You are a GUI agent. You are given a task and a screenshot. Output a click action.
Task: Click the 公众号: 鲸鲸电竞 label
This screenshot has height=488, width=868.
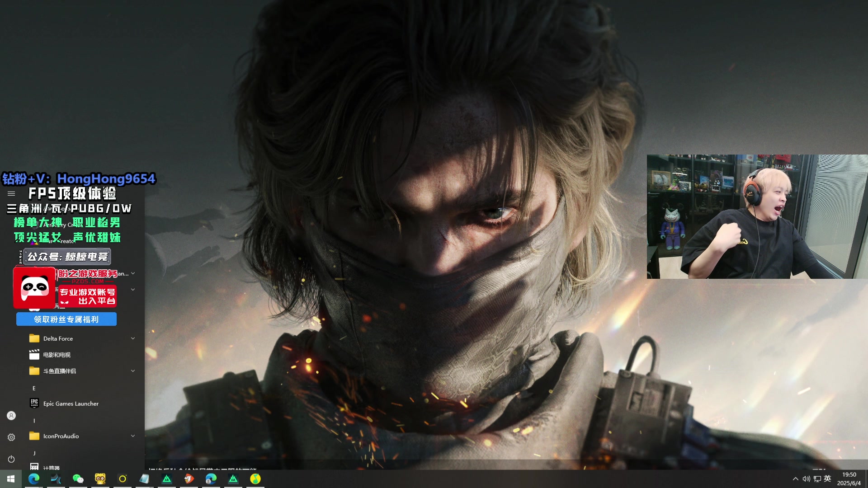point(67,257)
